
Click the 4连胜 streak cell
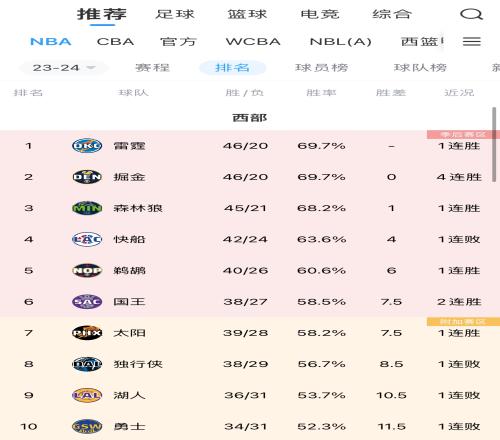pos(459,177)
